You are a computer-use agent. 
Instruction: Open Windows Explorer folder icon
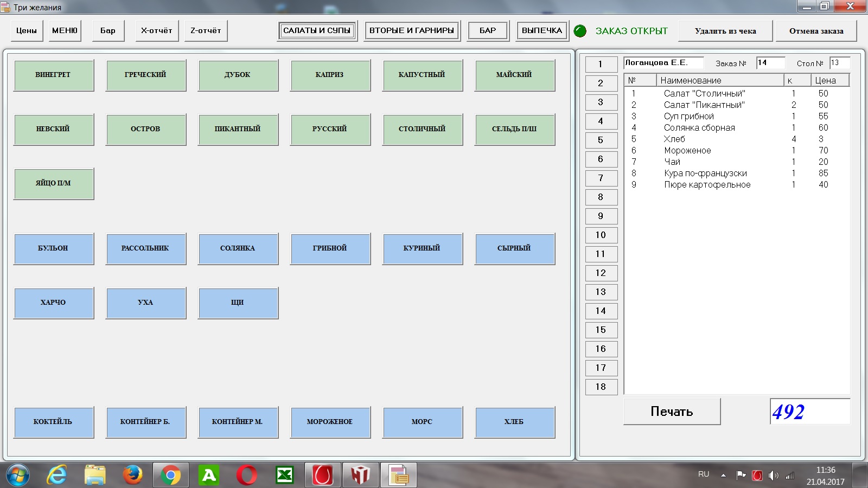pos(95,476)
